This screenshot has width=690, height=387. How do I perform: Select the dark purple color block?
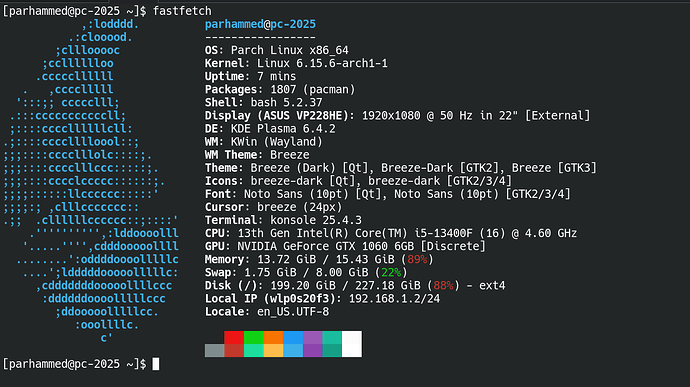tap(312, 350)
